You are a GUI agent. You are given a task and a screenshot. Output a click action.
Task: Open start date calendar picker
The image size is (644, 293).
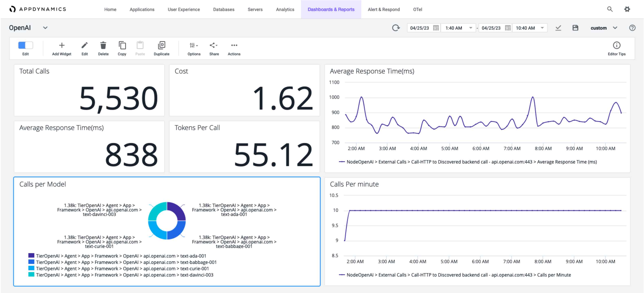coord(436,28)
